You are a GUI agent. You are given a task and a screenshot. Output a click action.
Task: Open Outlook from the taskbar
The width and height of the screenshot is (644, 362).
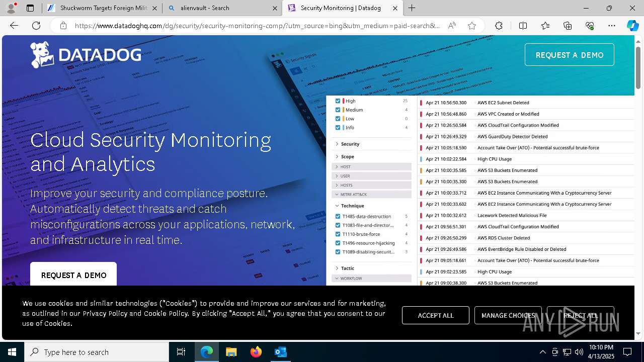point(280,352)
